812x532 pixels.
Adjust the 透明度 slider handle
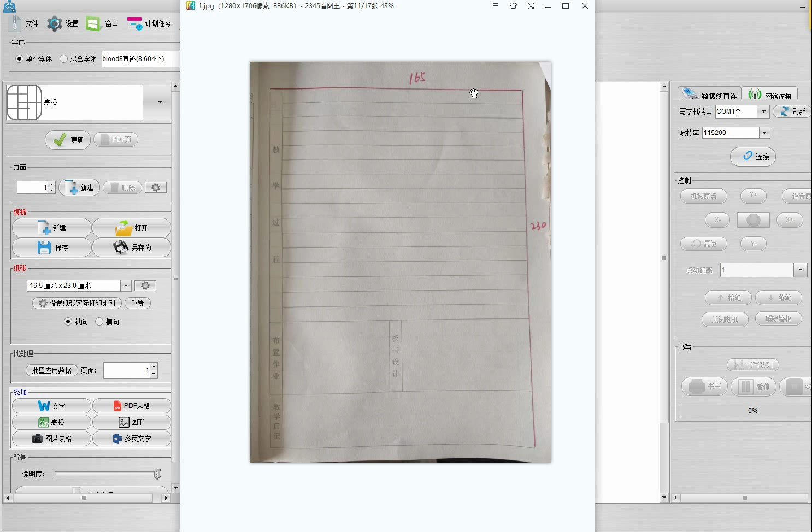(x=157, y=474)
